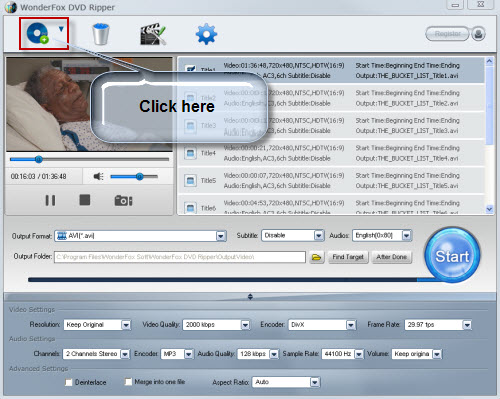Click the Load DVD disc icon
This screenshot has width=500, height=399.
[38, 33]
